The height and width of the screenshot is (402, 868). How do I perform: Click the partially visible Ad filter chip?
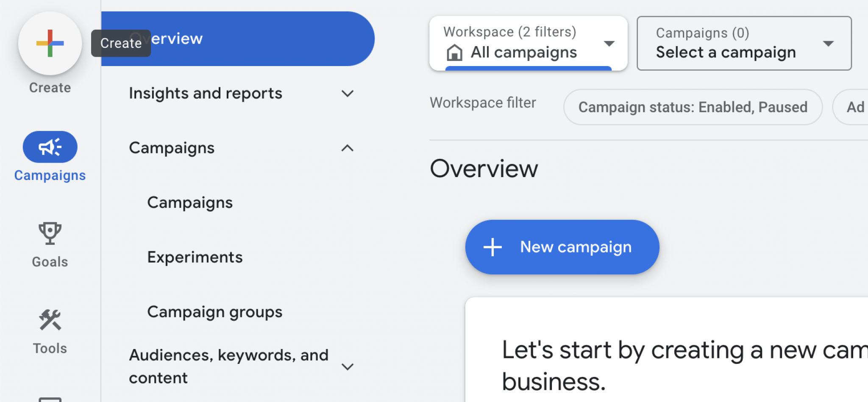(854, 107)
